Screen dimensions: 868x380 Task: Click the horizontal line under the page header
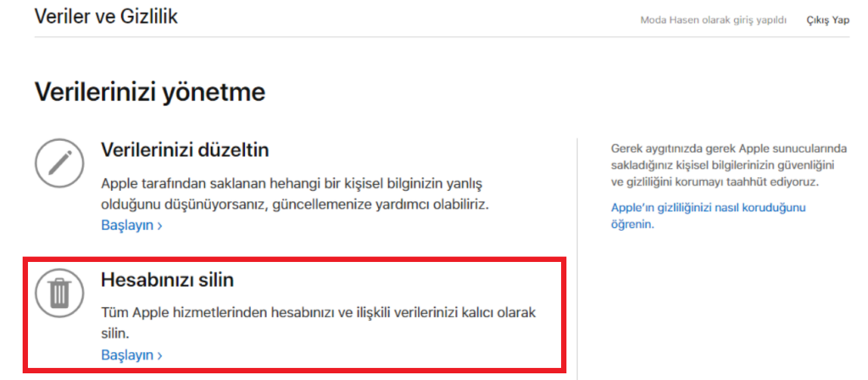[x=441, y=36]
